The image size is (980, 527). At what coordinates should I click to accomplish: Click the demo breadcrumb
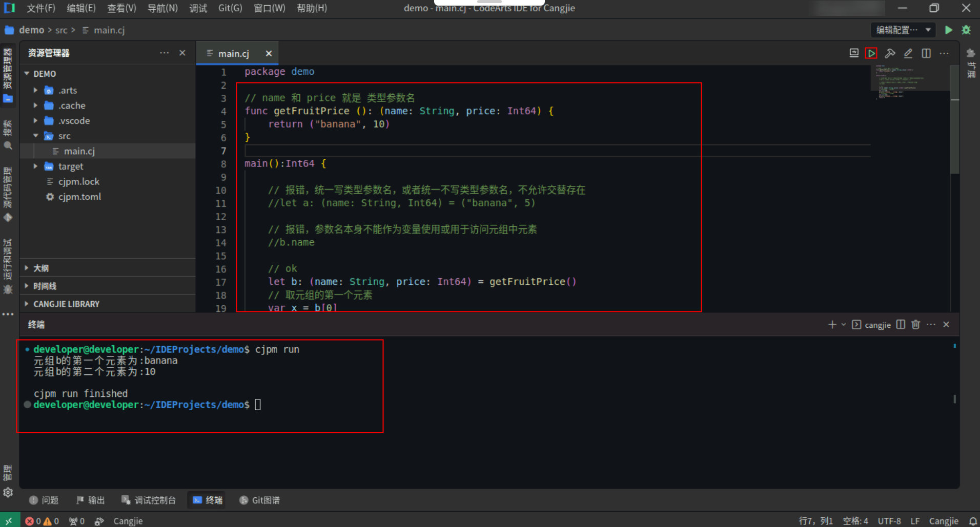point(31,30)
